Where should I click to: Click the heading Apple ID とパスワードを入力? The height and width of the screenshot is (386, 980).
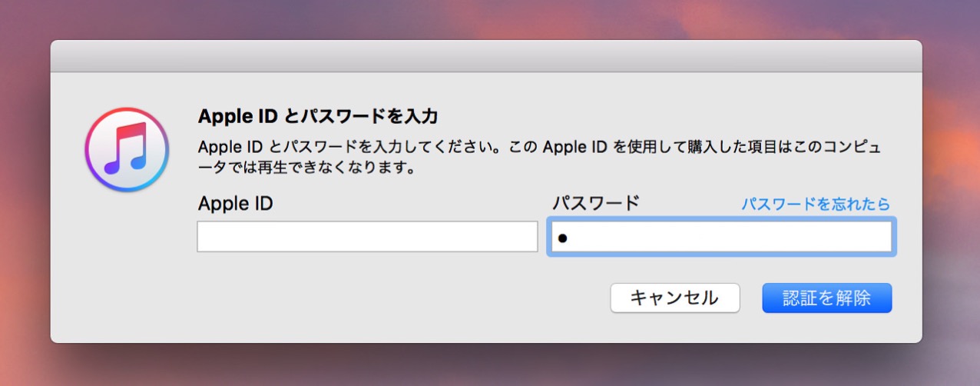pyautogui.click(x=318, y=116)
